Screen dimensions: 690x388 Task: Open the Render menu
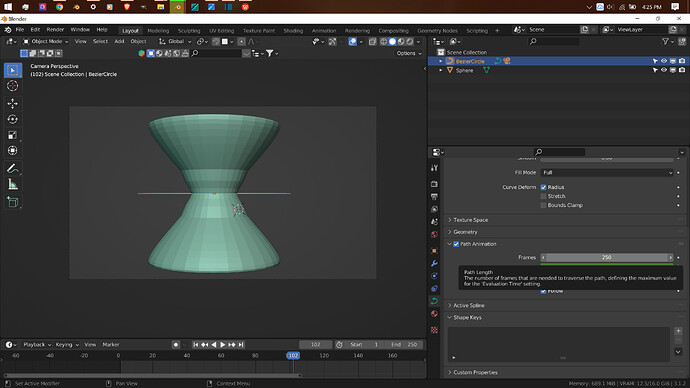55,29
